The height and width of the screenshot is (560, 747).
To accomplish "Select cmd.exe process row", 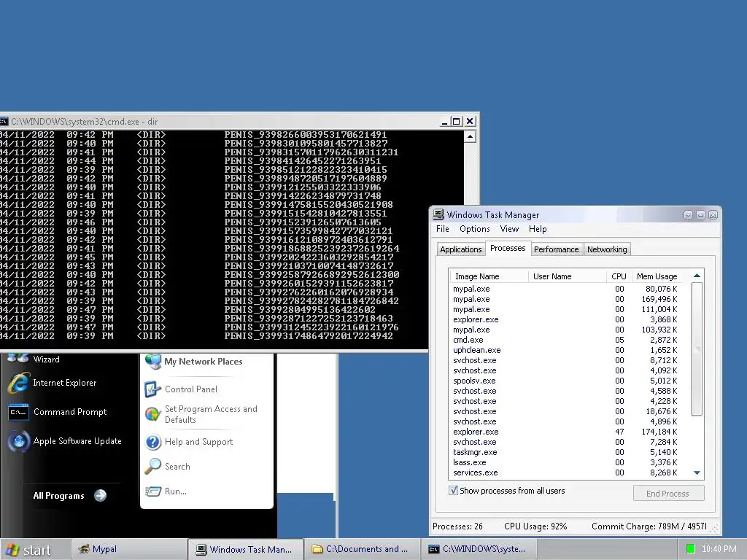I will [565, 340].
